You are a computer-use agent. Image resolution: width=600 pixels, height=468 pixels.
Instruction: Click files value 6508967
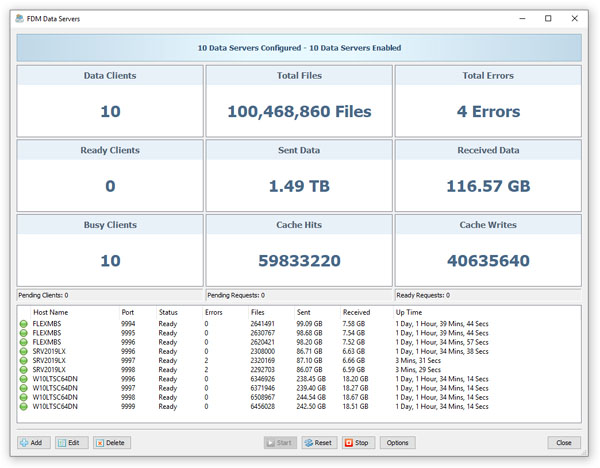(262, 397)
